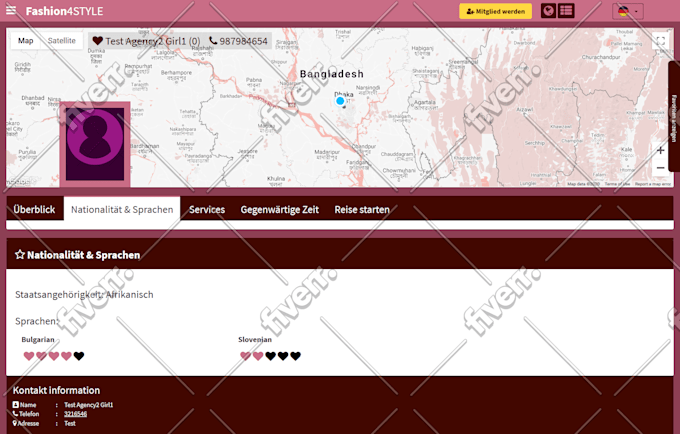This screenshot has height=434, width=680.
Task: Click the Bulgarian language label
Action: point(38,339)
